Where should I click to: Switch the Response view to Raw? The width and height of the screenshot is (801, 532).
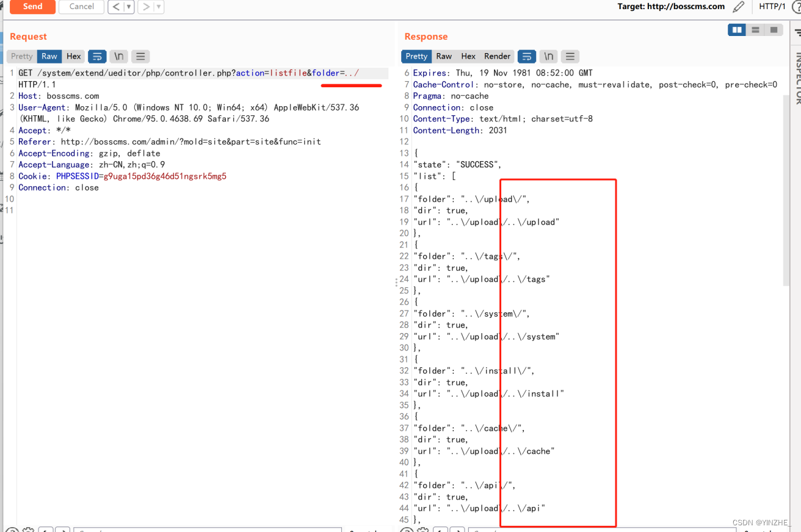click(x=444, y=56)
